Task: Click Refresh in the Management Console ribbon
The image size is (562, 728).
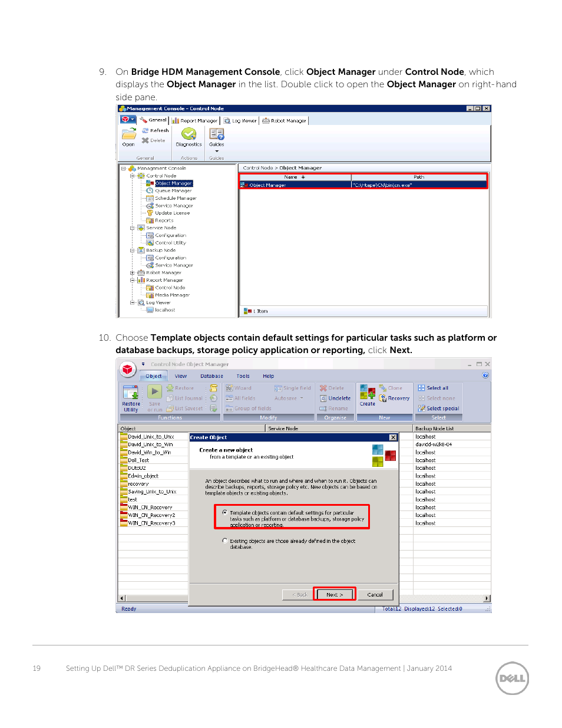Action: point(156,131)
